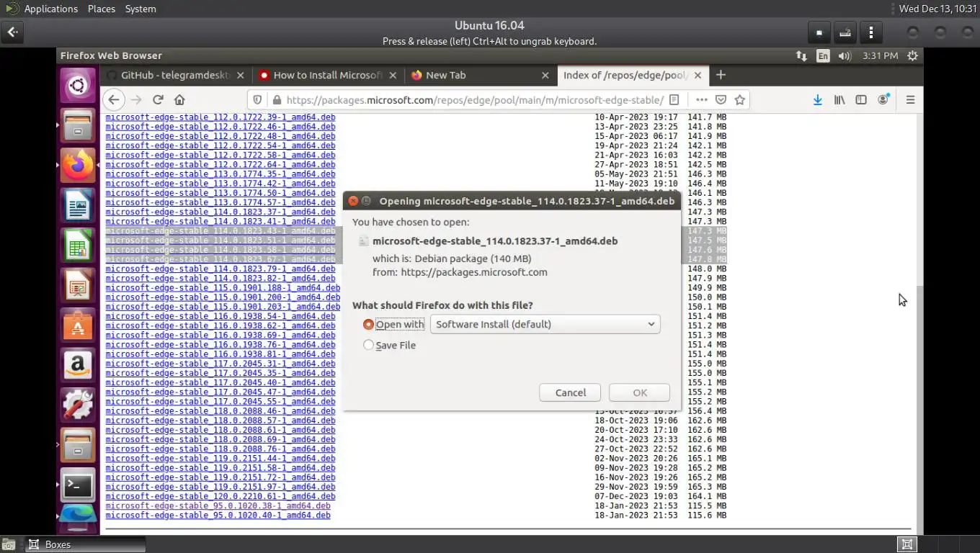Open LibreOffice Calc in launcher

point(77,246)
